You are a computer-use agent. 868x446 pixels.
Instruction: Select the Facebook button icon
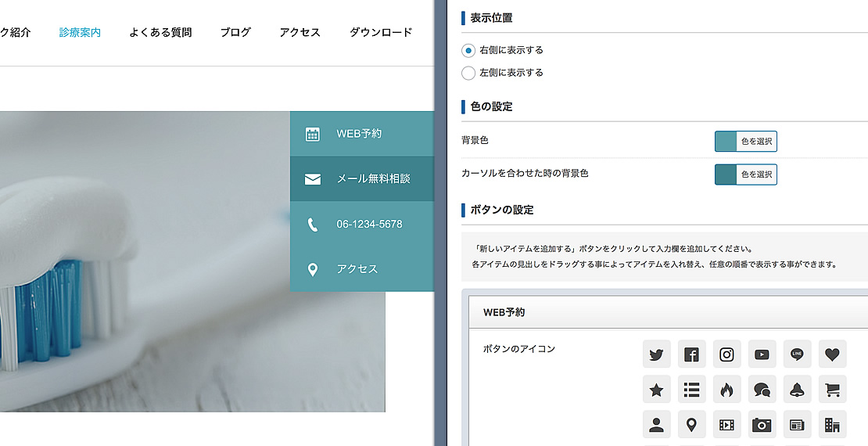(691, 354)
